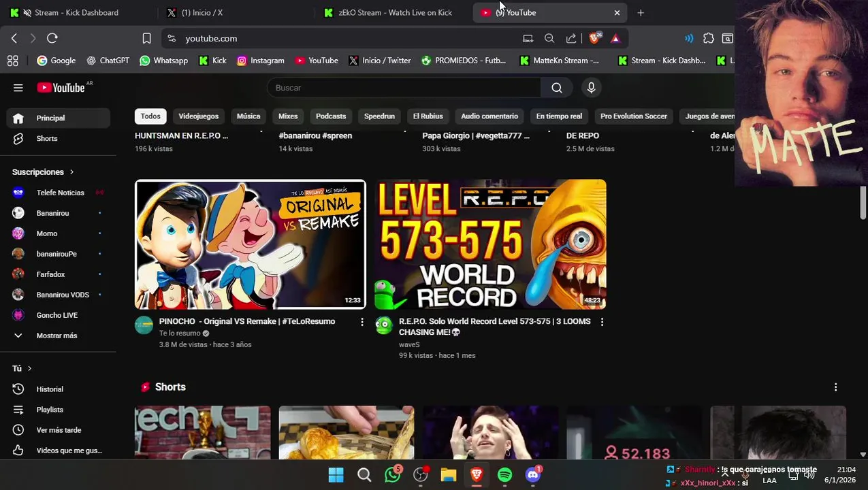Select the El Rubius filter chip
This screenshot has width=868, height=490.
(x=428, y=116)
